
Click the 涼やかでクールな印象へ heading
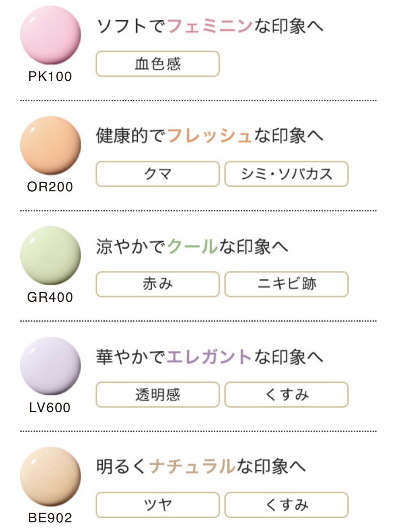pyautogui.click(x=192, y=247)
